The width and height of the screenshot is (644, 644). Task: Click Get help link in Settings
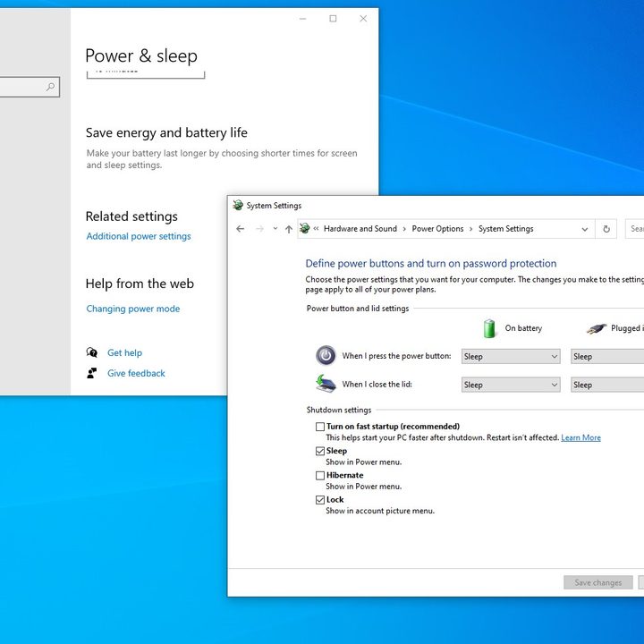(x=124, y=352)
